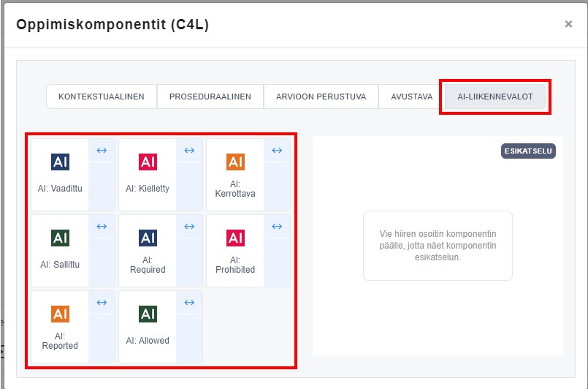Select the AI: Allowed green icon

[x=148, y=314]
